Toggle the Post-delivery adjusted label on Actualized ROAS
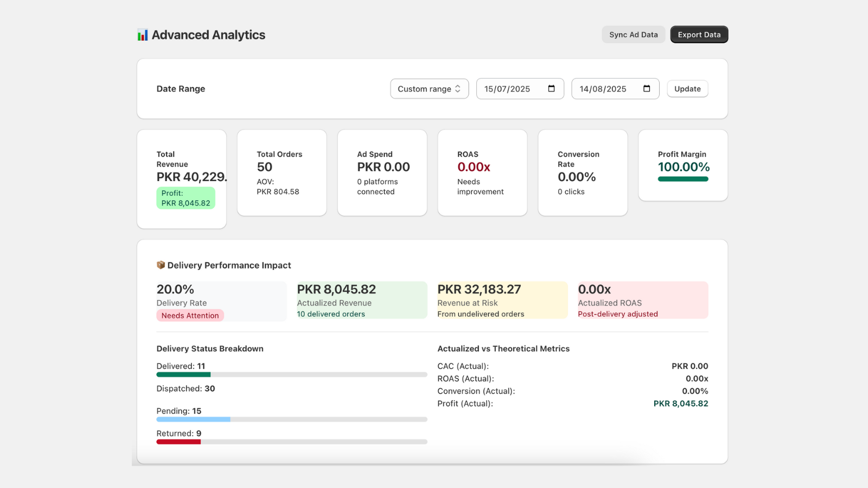 [618, 313]
